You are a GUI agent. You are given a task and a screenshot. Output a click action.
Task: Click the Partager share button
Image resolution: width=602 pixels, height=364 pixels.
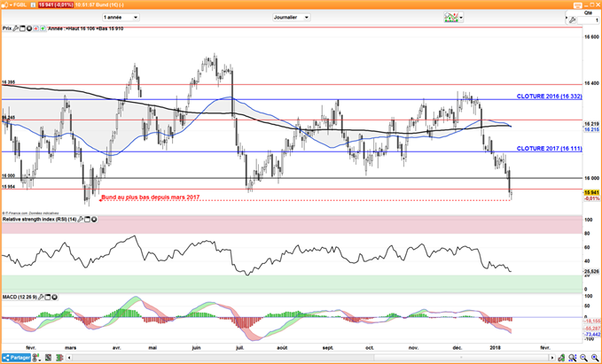coord(16,358)
